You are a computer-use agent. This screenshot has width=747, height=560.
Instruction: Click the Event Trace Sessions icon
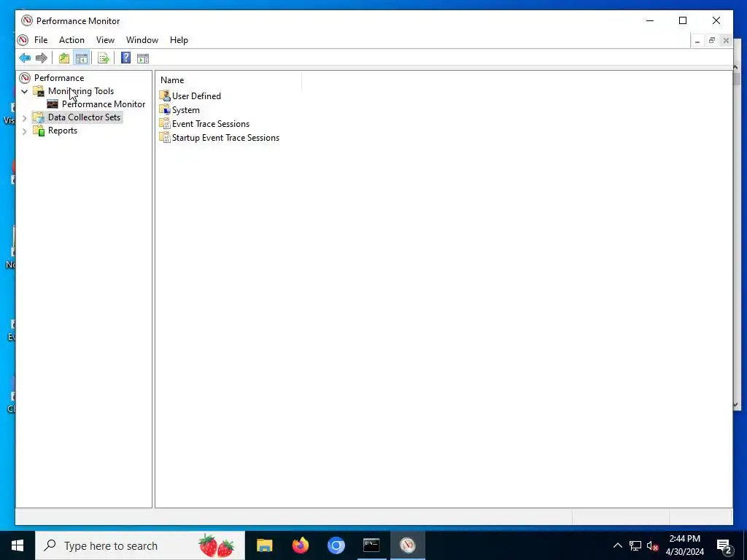pyautogui.click(x=165, y=124)
